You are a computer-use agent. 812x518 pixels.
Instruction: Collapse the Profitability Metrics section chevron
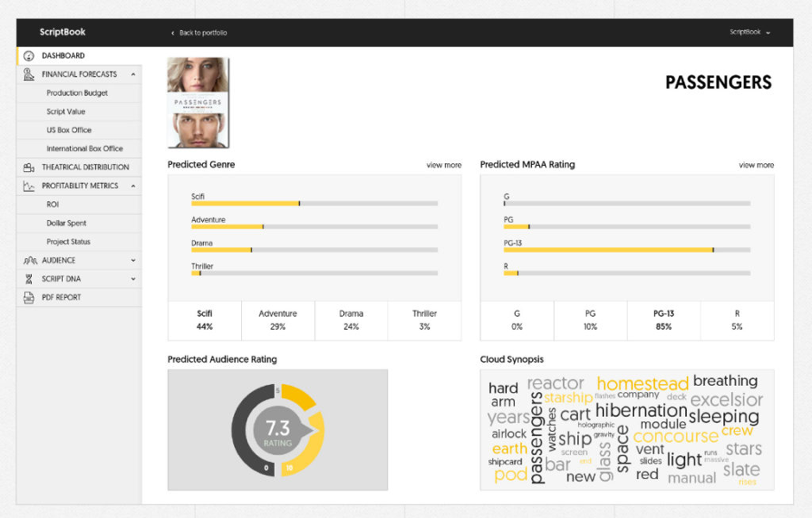[x=133, y=186]
